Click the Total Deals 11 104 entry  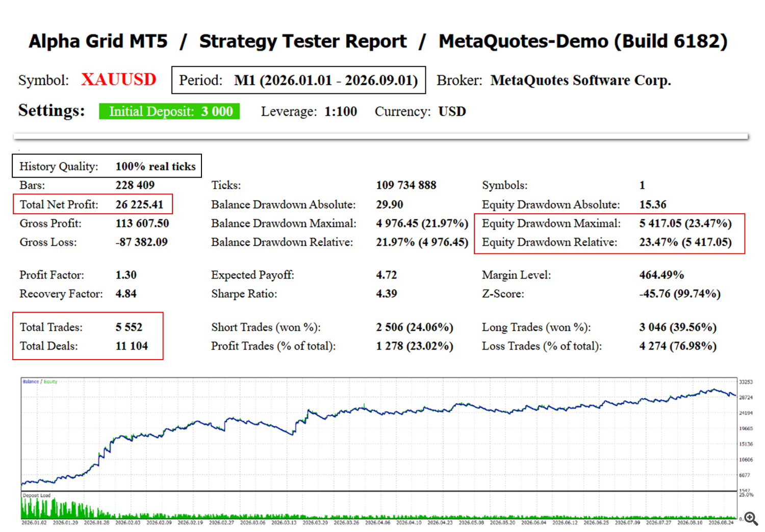(x=84, y=346)
